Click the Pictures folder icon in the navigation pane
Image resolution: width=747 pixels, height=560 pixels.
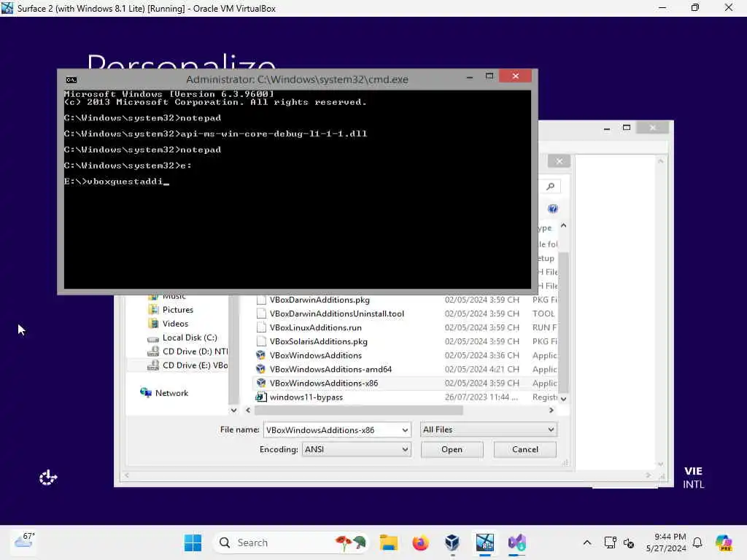pyautogui.click(x=153, y=309)
